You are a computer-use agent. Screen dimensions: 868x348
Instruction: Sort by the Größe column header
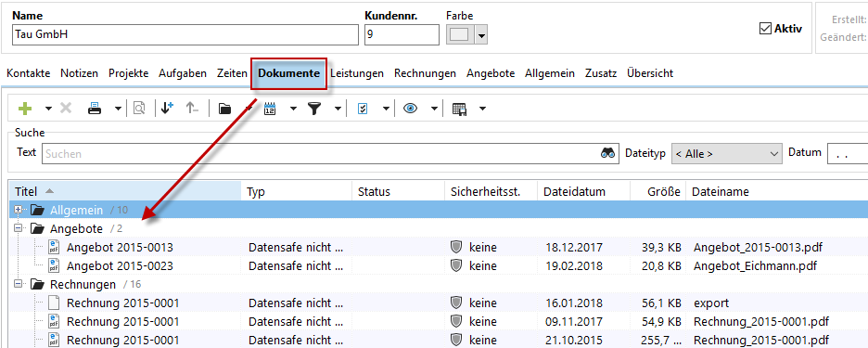point(657,192)
